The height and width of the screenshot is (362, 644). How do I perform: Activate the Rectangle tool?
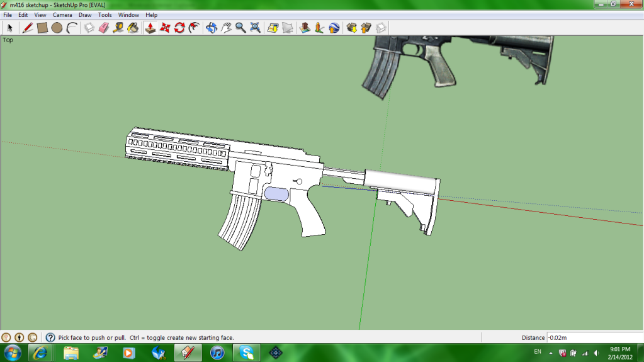point(42,28)
